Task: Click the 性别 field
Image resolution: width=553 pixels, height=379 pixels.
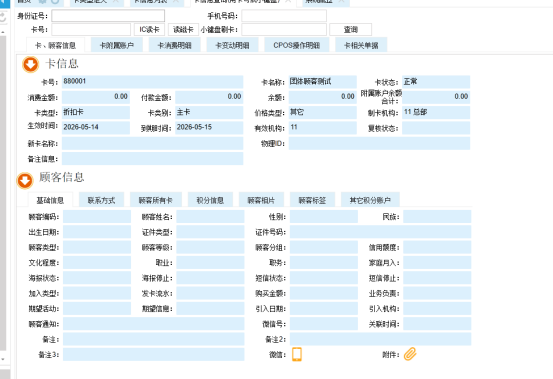Action: pos(324,216)
